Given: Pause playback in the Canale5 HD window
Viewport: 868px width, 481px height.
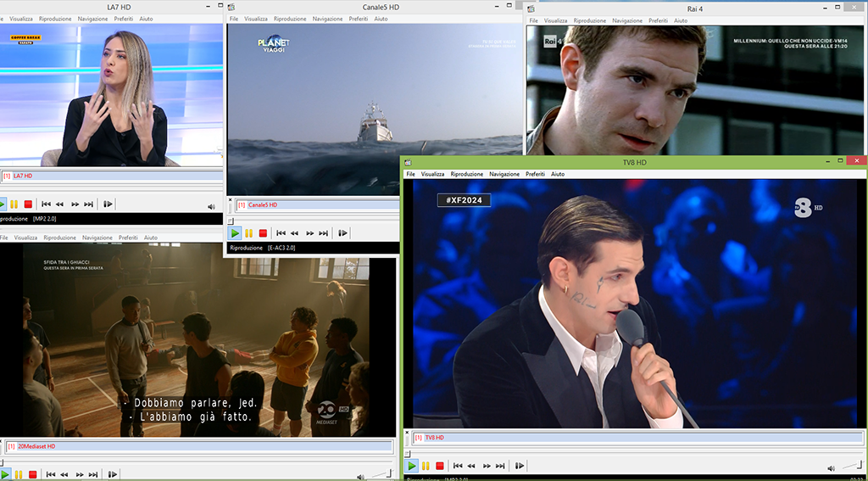Looking at the screenshot, I should click(248, 233).
